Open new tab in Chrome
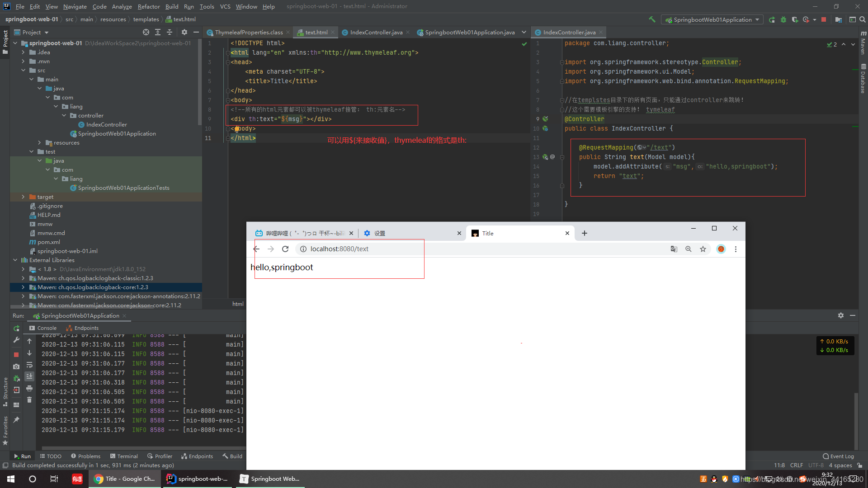 tap(585, 233)
